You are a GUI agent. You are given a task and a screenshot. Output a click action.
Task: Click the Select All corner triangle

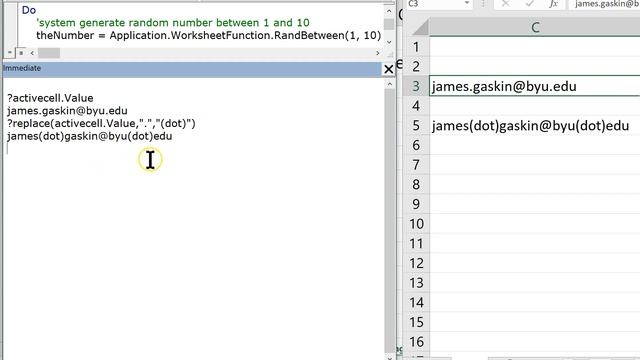[x=419, y=28]
